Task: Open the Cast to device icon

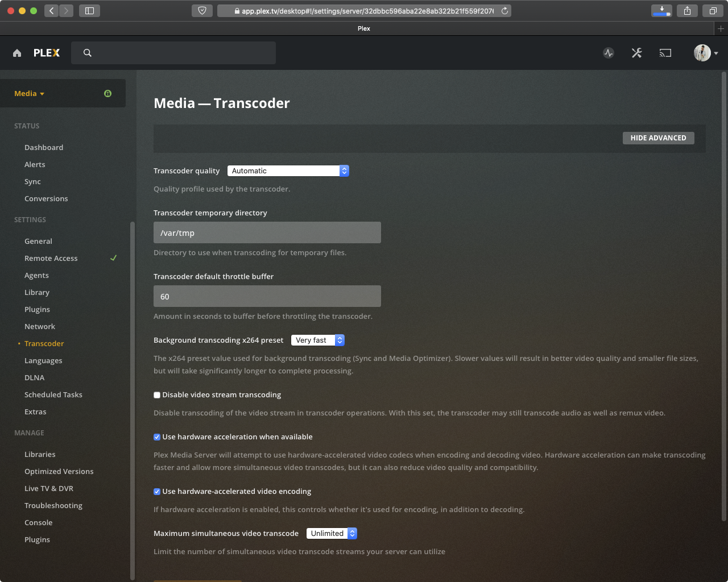Action: [x=665, y=53]
